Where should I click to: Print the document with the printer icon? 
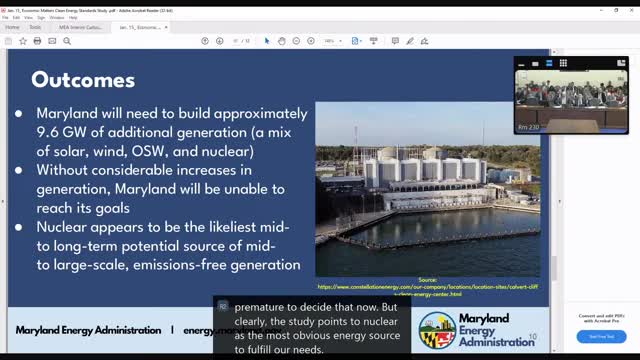pos(37,41)
